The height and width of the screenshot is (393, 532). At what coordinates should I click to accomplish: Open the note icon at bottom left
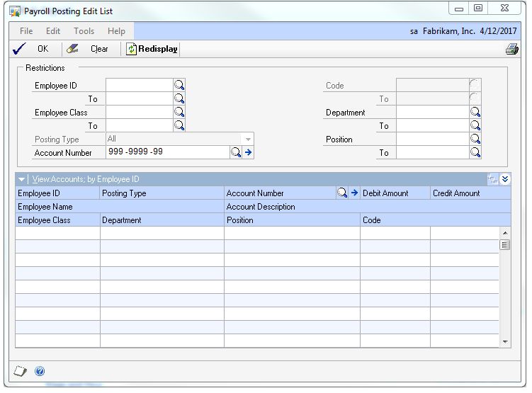21,371
